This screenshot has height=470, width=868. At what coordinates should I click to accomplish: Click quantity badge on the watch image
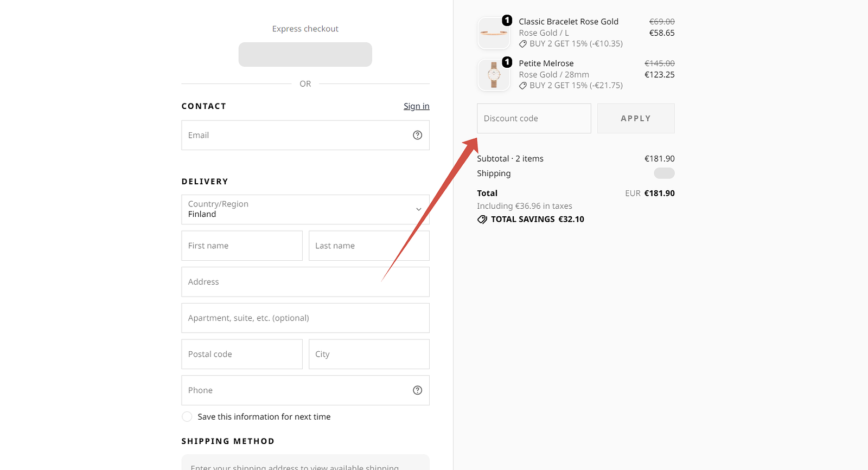point(507,62)
